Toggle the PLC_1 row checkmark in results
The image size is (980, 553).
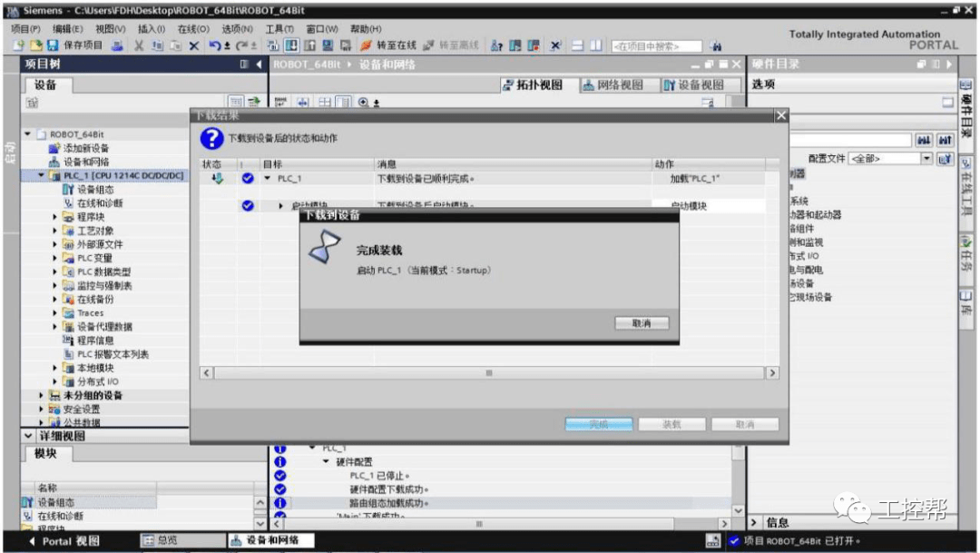coord(248,178)
